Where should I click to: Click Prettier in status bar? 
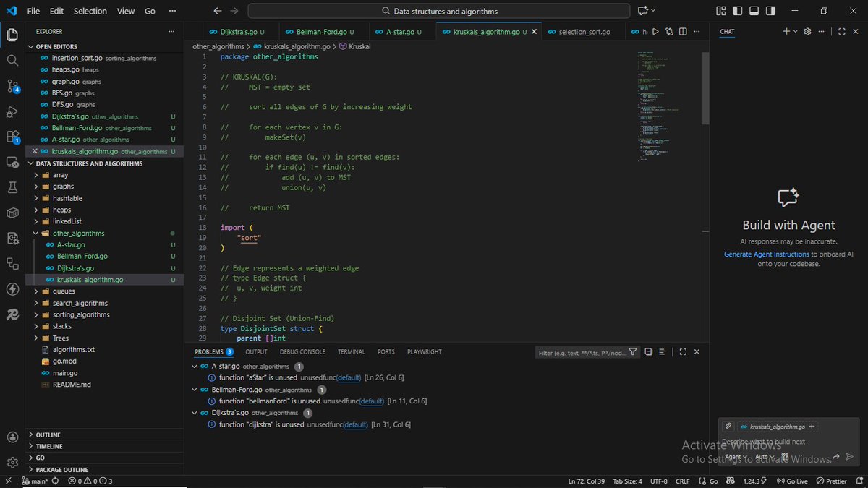[831, 481]
